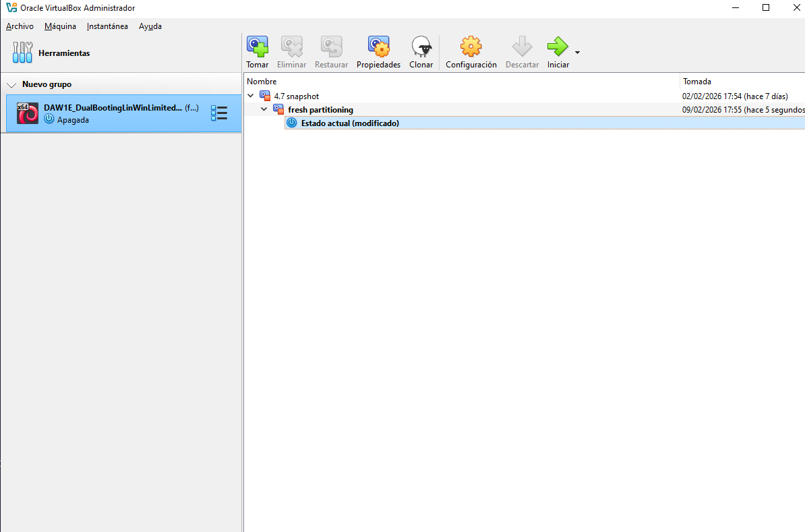
Task: Sort snapshots by Tomada column header
Action: tap(742, 81)
